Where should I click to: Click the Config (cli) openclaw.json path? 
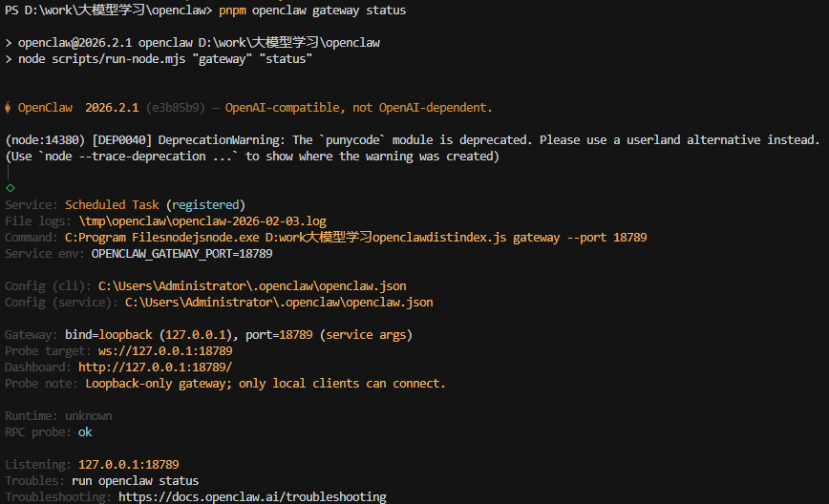252,285
